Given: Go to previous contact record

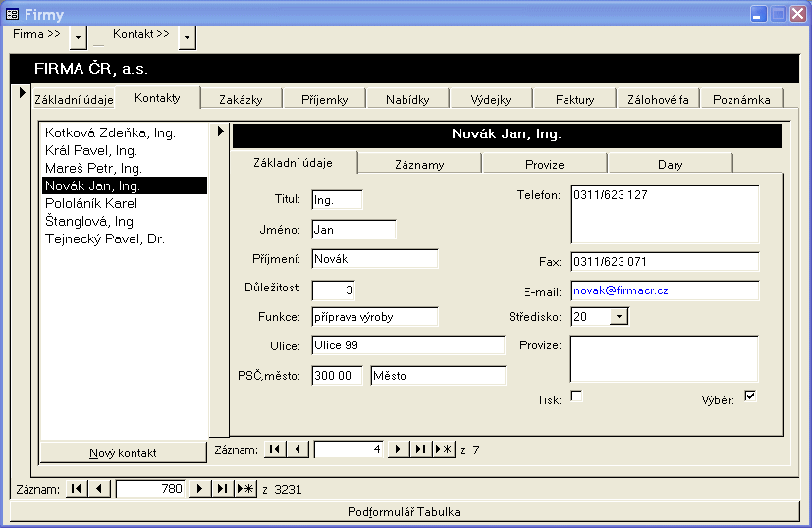Looking at the screenshot, I should (298, 449).
